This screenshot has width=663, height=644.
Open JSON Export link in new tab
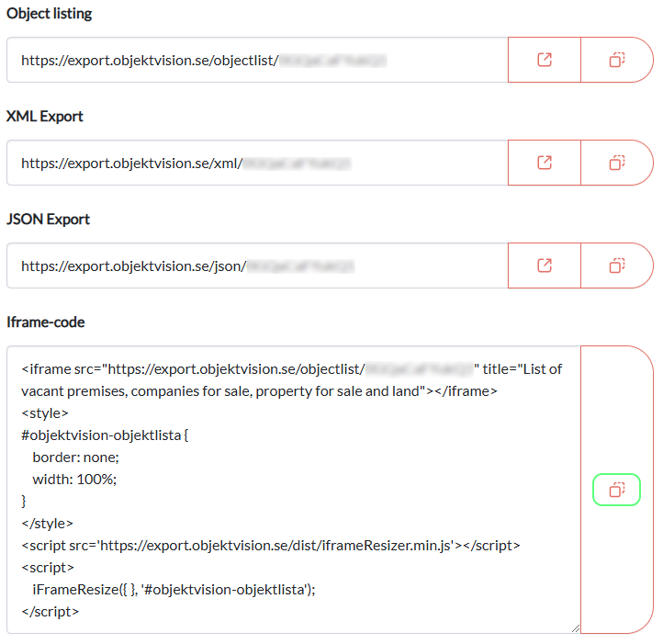coord(545,266)
